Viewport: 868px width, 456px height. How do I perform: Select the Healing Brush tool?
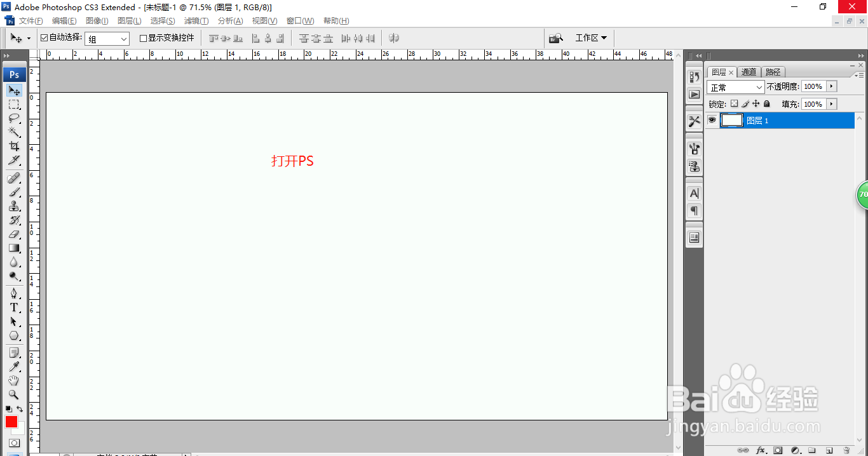14,178
